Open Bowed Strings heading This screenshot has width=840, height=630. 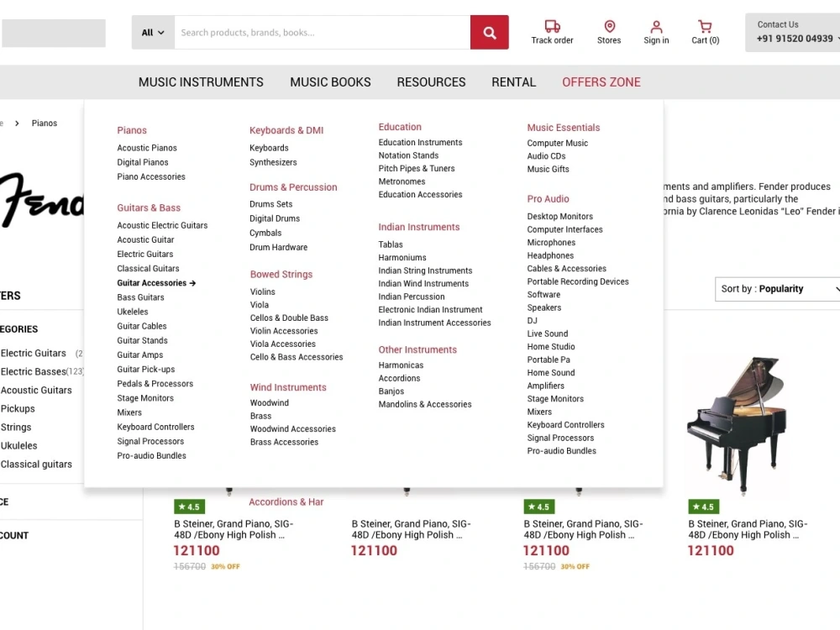point(281,275)
